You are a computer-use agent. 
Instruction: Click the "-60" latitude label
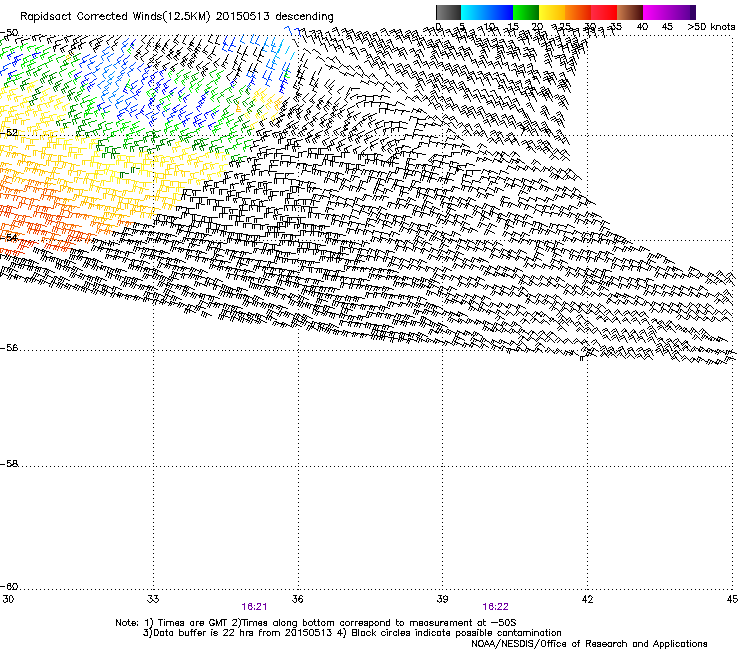pyautogui.click(x=9, y=587)
